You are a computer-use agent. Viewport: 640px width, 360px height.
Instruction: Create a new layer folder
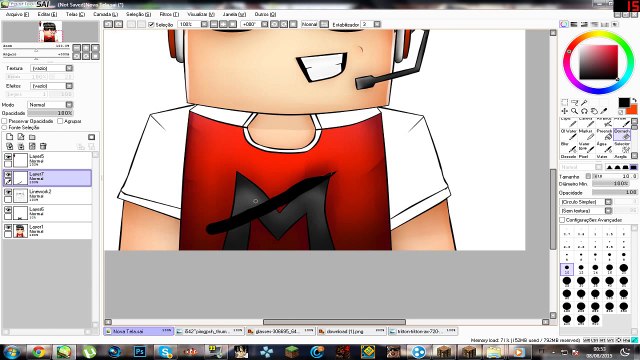click(32, 137)
